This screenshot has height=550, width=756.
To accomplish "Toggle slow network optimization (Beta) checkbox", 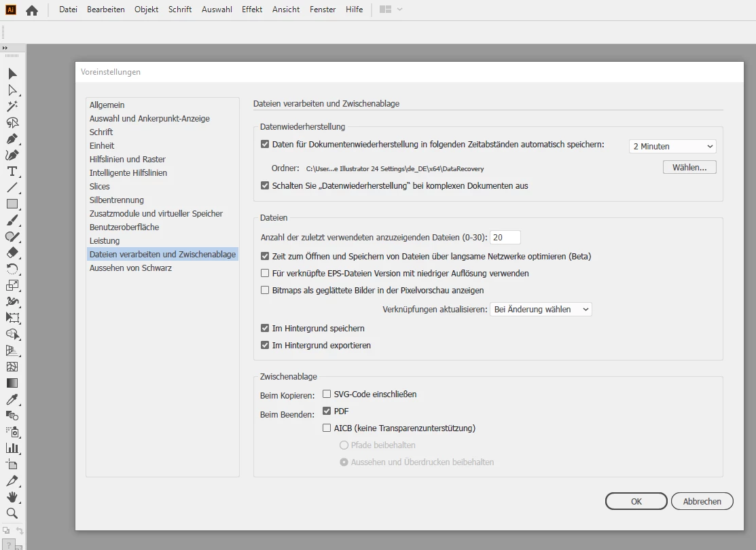I will 265,257.
